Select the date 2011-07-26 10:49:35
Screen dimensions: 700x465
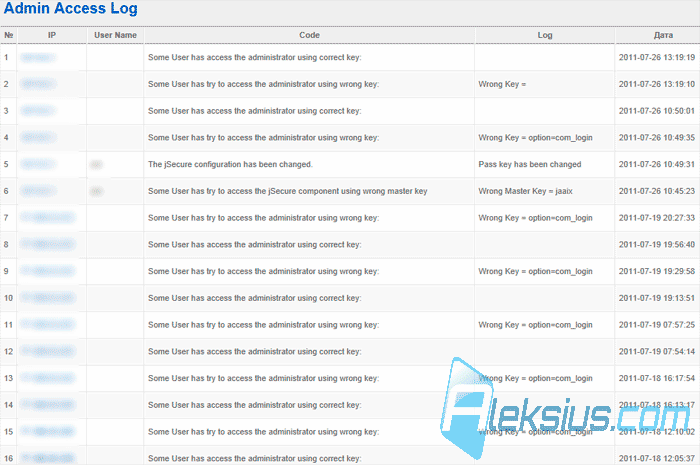[657, 137]
